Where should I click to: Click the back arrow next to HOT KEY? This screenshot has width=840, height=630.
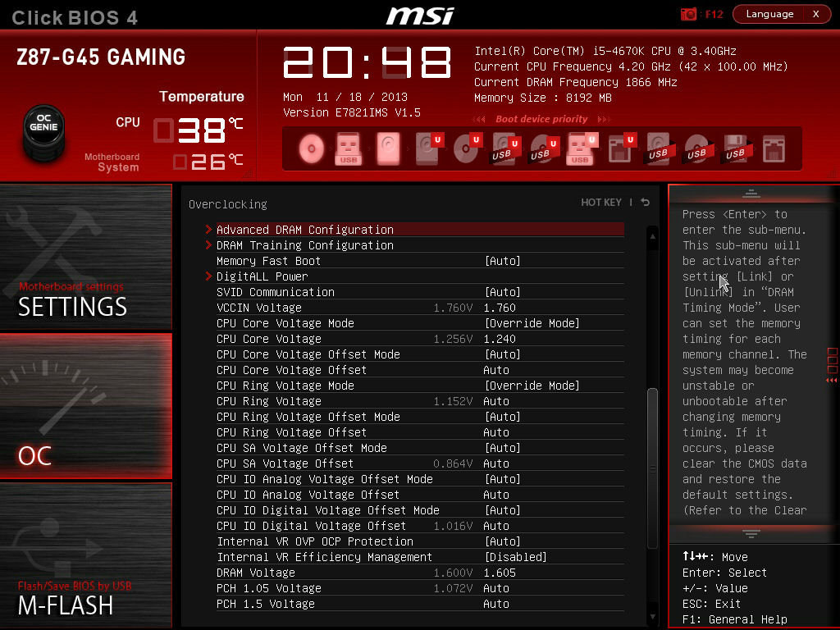coord(646,203)
